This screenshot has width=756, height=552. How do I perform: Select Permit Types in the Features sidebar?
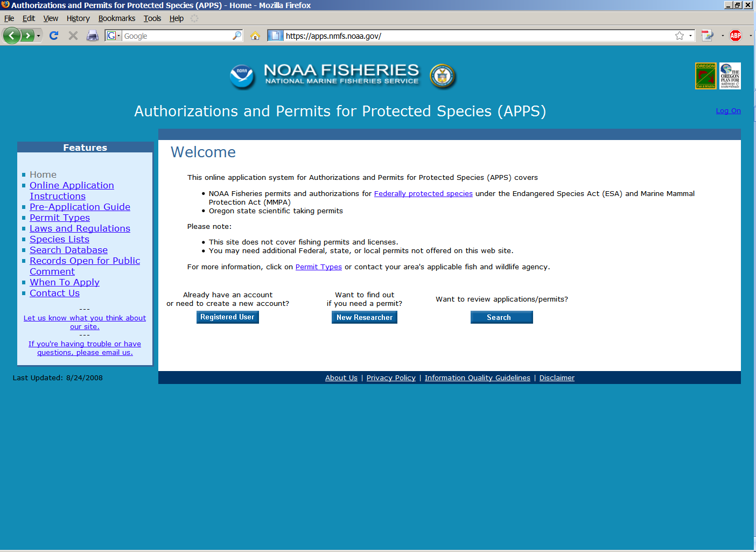pos(60,218)
